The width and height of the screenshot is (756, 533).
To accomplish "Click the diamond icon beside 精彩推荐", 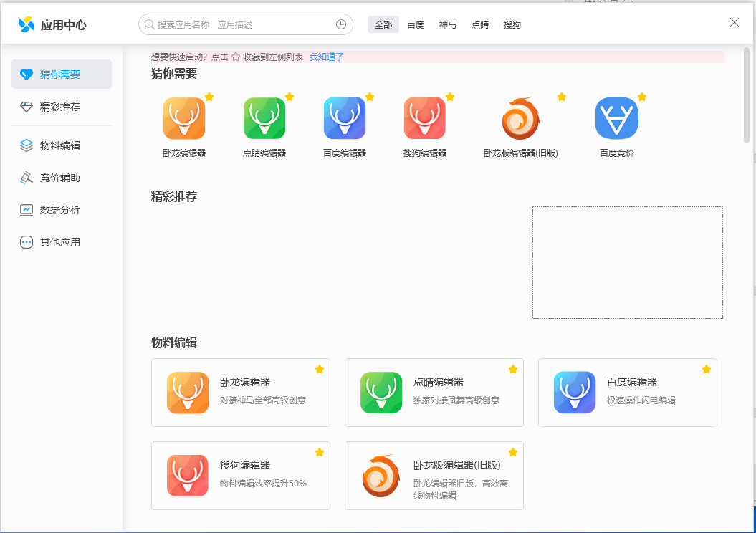I will [x=27, y=107].
